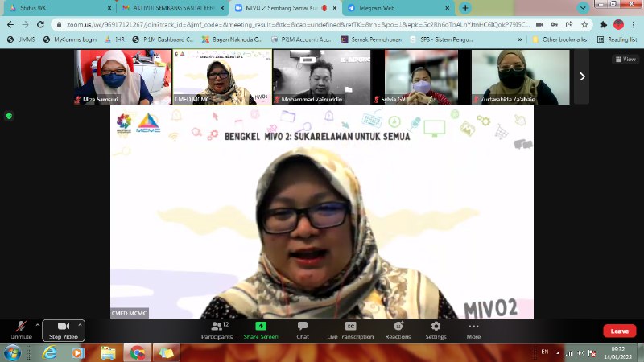The image size is (644, 362).
Task: Open video options arrow beside Stop Video
Action: [x=80, y=325]
